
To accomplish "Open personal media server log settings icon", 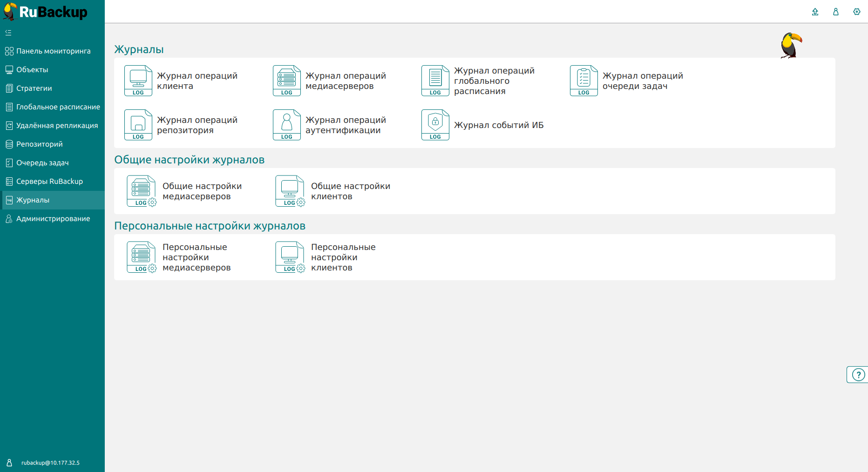I will (142, 257).
